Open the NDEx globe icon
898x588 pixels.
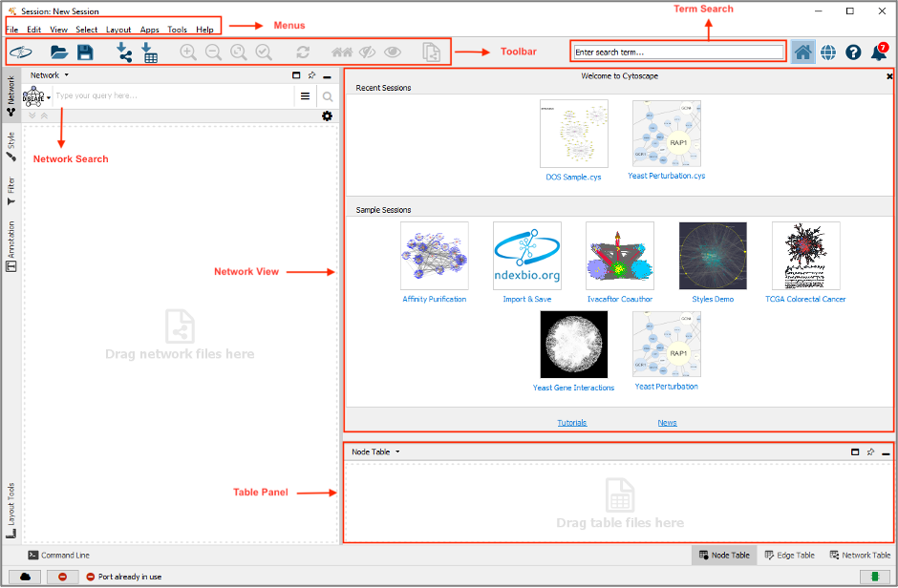point(828,52)
